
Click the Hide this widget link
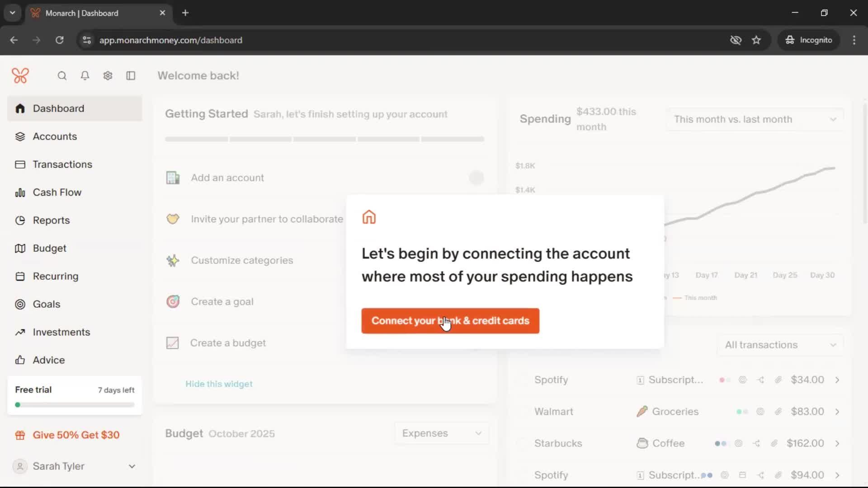(219, 384)
